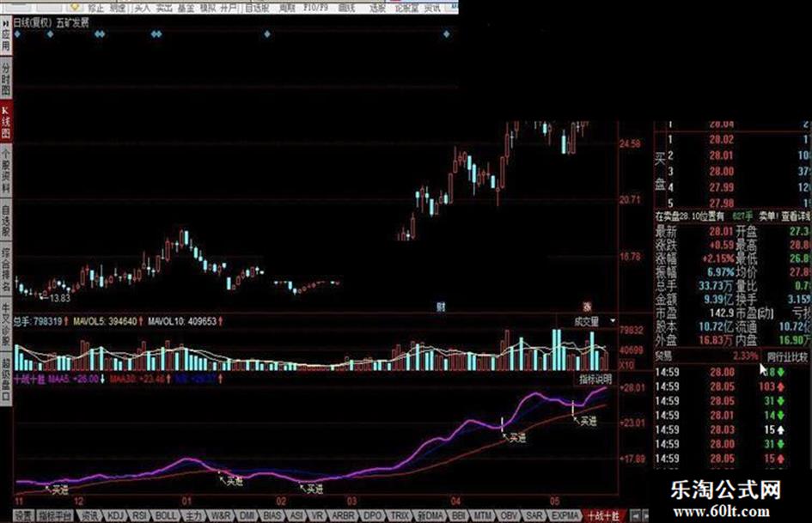Switch to the DMI indicator tab
Viewport: 812px width, 523px height.
pyautogui.click(x=247, y=516)
